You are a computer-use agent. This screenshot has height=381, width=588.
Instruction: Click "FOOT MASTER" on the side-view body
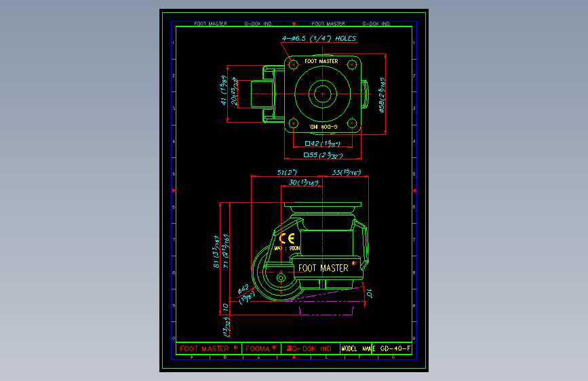(x=324, y=268)
